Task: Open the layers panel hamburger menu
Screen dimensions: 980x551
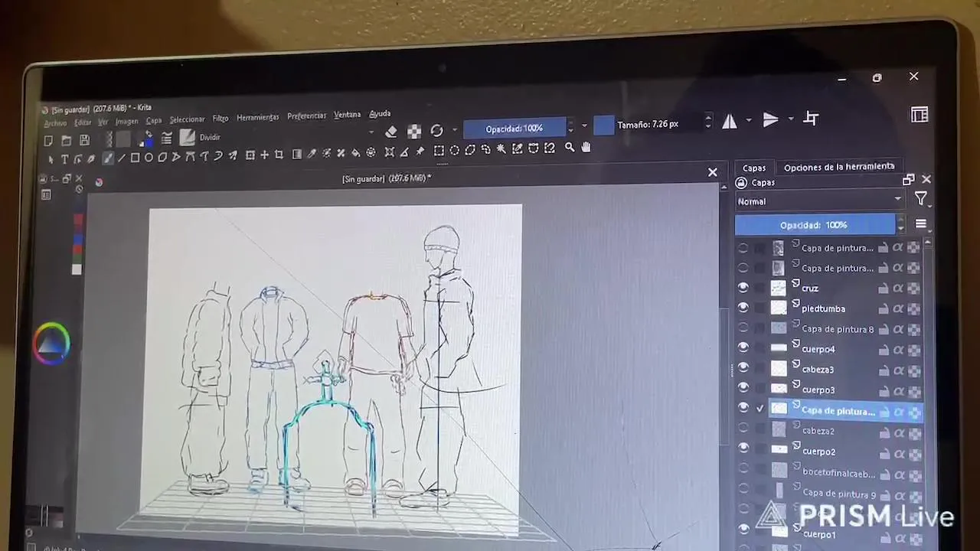Action: 921,224
